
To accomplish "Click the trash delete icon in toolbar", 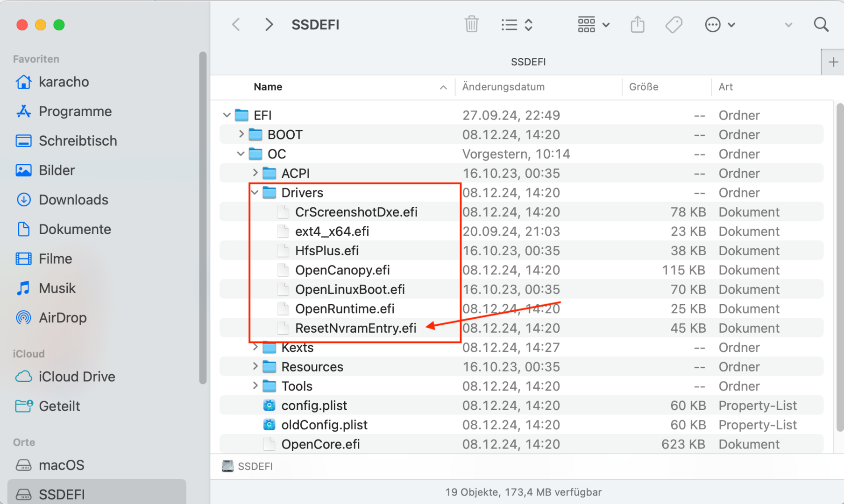I will (472, 24).
